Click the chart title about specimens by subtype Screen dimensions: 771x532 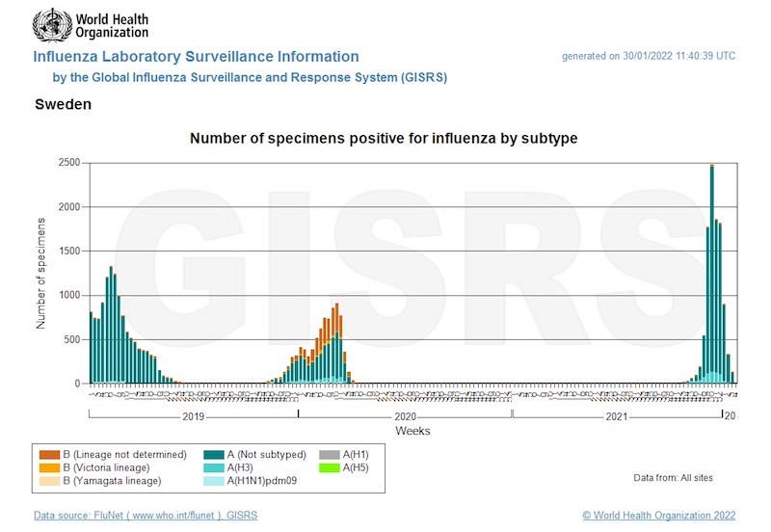[x=384, y=138]
